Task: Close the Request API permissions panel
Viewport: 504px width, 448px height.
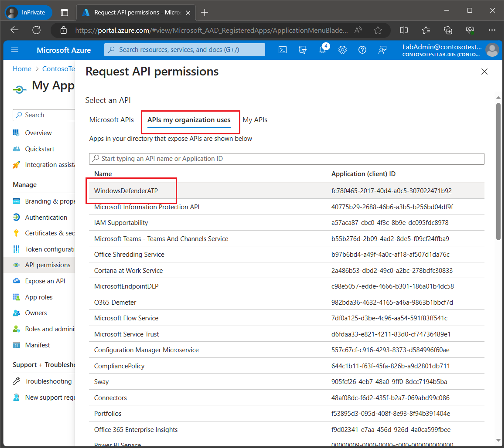Action: (484, 72)
